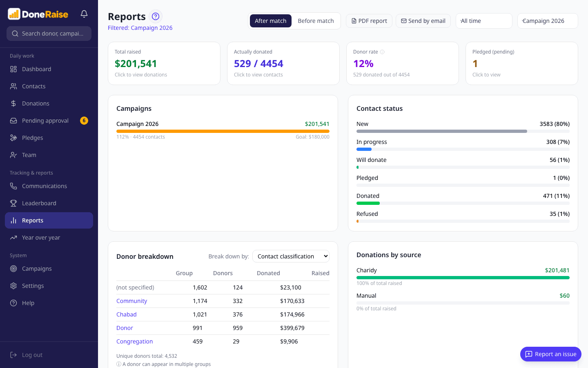Screen dimensions: 588x368
Task: Open Donations page
Action: coord(49,103)
